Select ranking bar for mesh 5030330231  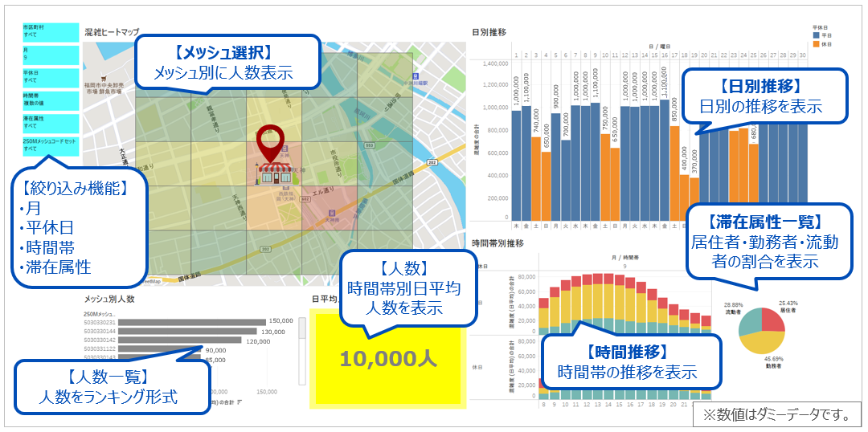(192, 322)
